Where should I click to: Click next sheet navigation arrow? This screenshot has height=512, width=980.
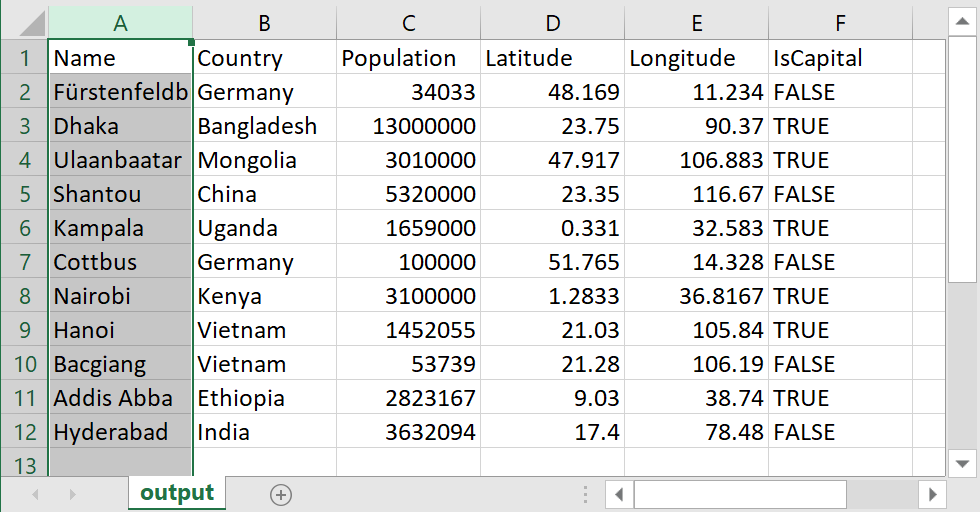72,494
